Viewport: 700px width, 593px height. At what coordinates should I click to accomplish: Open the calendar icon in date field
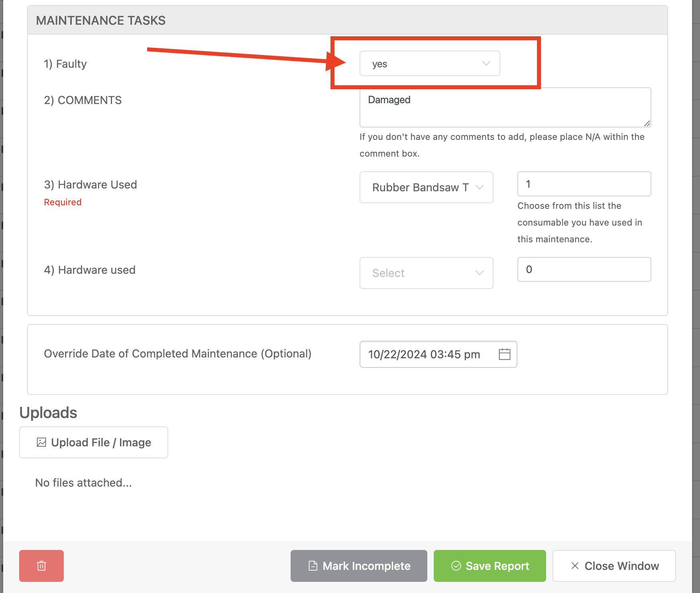point(504,354)
